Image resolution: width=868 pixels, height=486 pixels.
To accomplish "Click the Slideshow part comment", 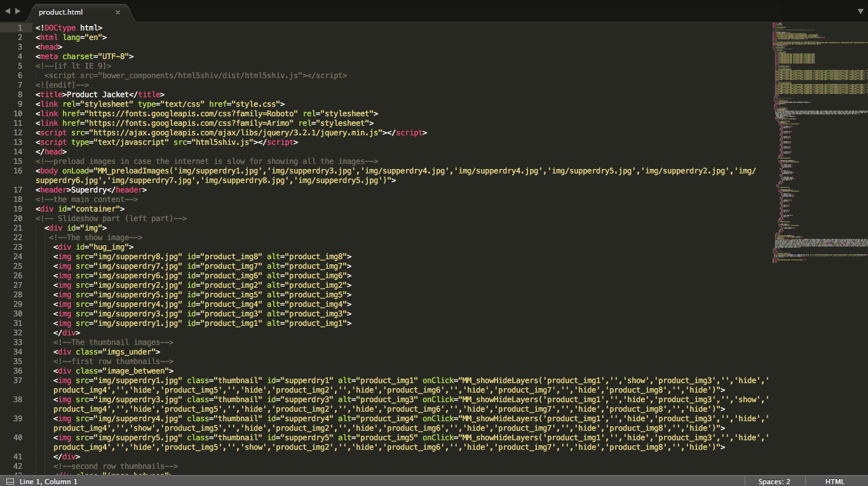I will click(x=111, y=219).
